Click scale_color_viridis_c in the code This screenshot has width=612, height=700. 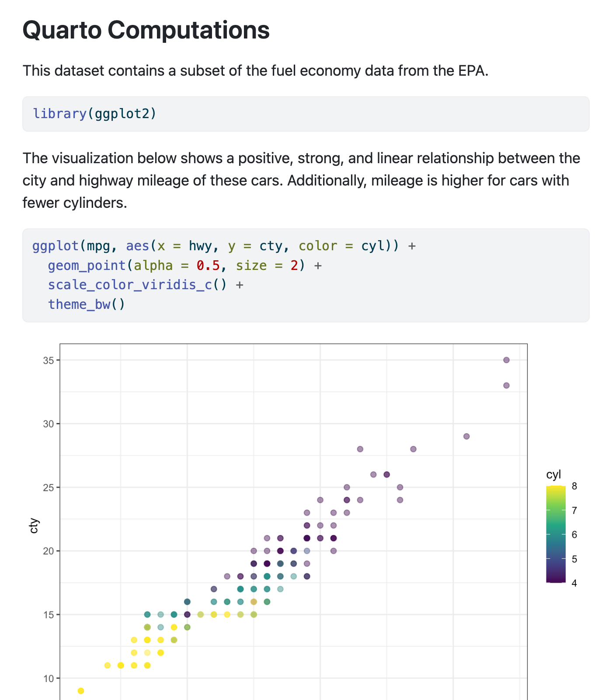130,285
